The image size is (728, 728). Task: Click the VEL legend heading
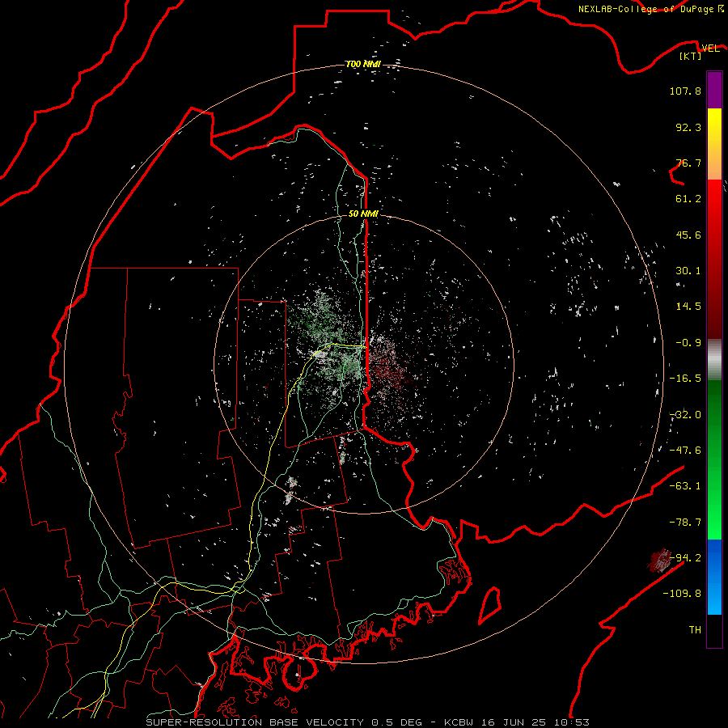point(710,49)
